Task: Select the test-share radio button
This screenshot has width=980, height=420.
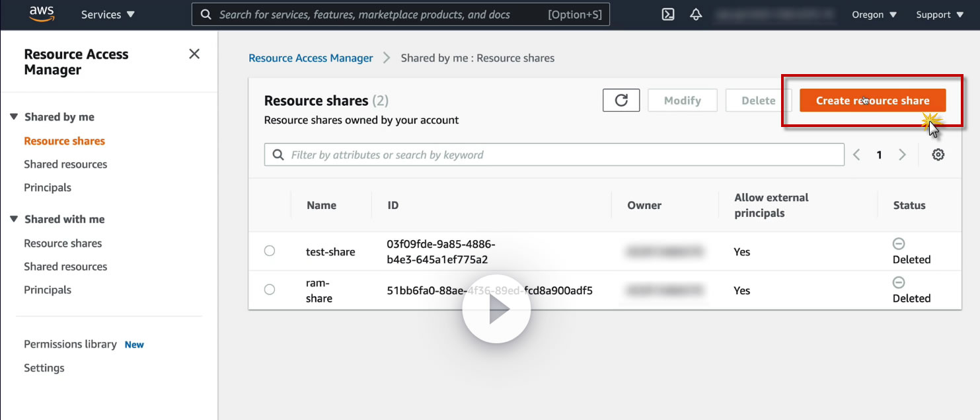Action: pos(270,251)
